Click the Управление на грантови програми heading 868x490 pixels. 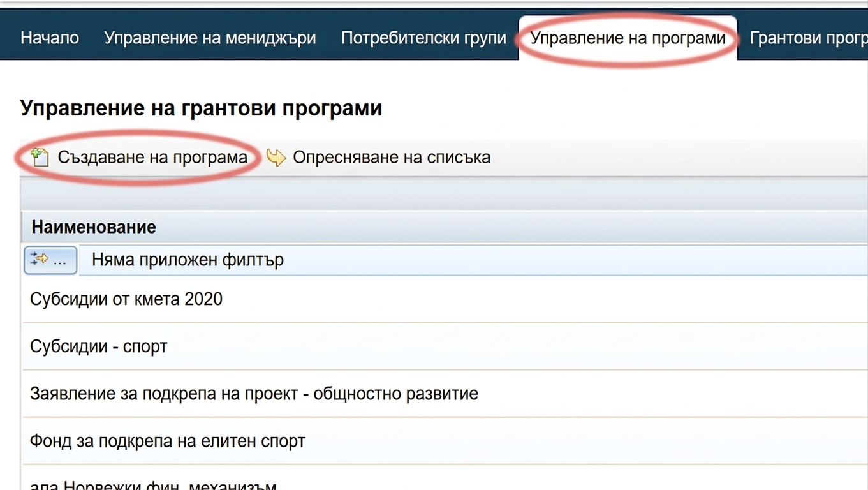click(x=201, y=108)
